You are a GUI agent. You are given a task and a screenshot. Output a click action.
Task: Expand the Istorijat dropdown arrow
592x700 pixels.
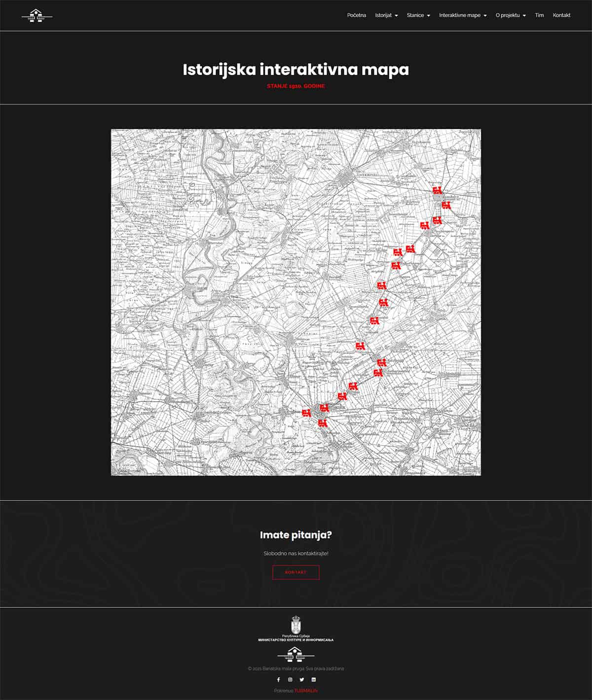[396, 16]
